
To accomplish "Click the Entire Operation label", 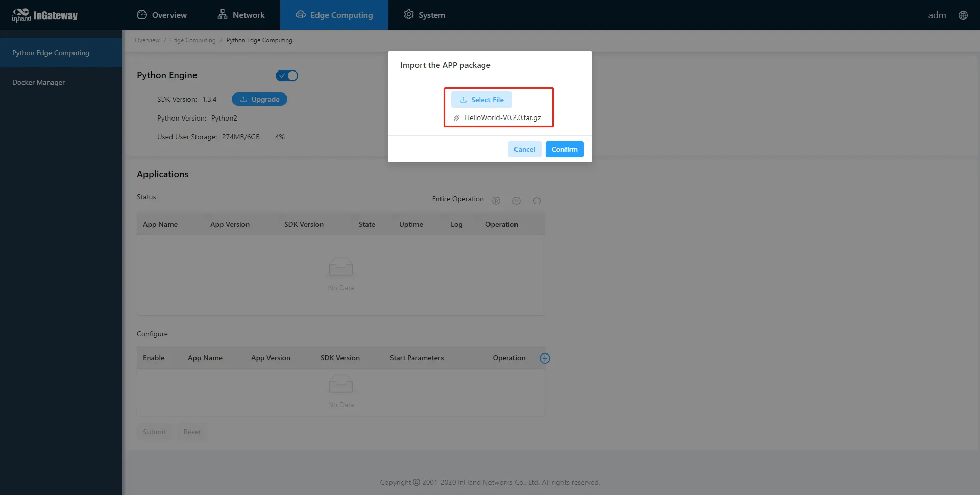I will 458,199.
